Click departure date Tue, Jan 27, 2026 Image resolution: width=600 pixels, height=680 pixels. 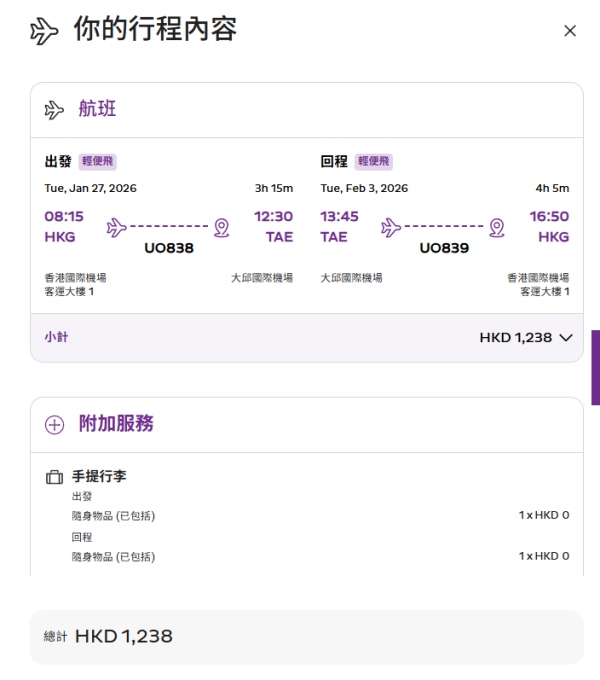click(x=91, y=188)
